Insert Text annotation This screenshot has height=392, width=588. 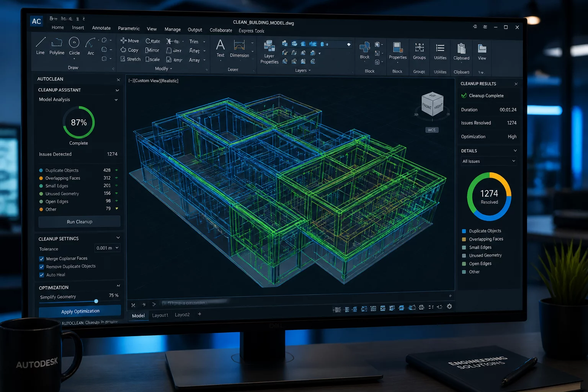220,48
